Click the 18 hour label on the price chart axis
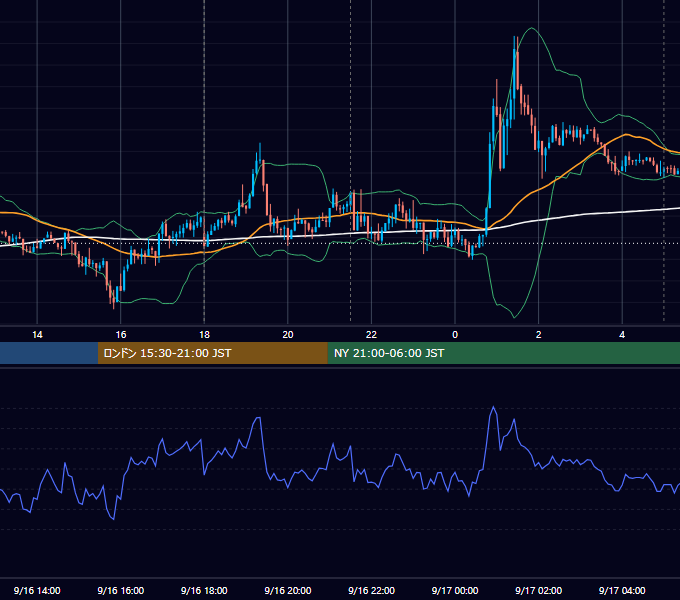The image size is (680, 600). [x=204, y=335]
